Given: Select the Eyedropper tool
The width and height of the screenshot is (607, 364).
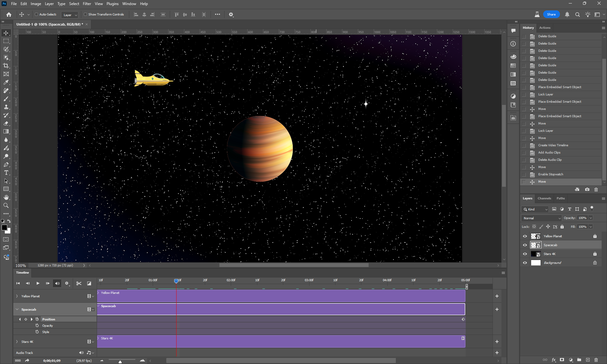Looking at the screenshot, I should 6,82.
